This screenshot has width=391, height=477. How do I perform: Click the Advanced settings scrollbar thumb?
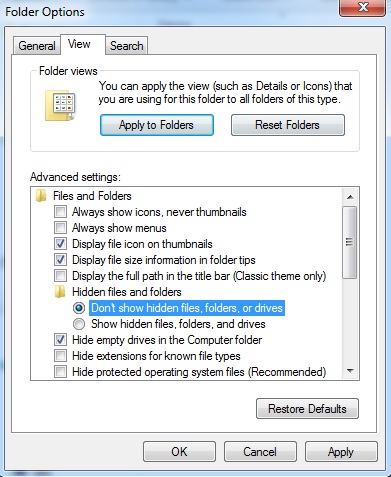(350, 242)
